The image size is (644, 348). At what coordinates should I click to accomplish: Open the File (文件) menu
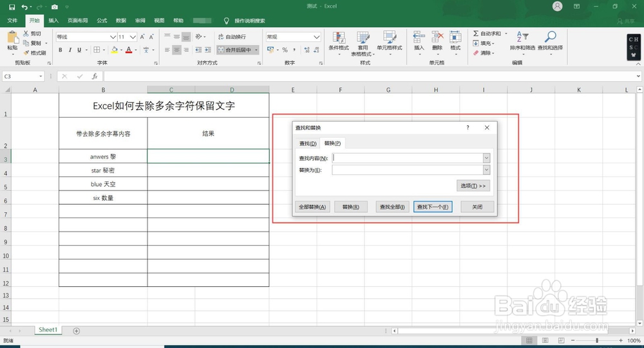[12, 21]
